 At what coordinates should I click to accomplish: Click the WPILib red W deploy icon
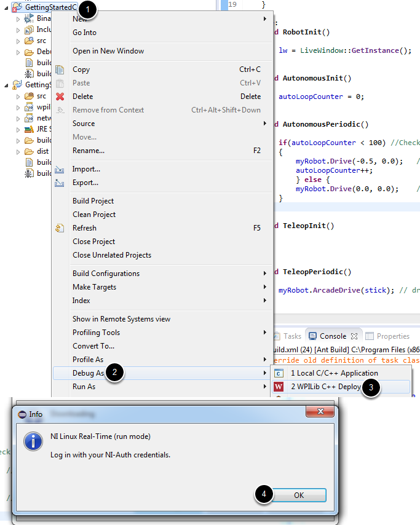click(x=279, y=387)
